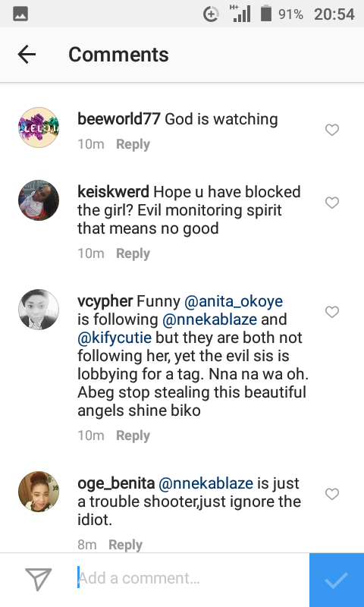Like oge_benita's comment with the heart

tap(332, 494)
